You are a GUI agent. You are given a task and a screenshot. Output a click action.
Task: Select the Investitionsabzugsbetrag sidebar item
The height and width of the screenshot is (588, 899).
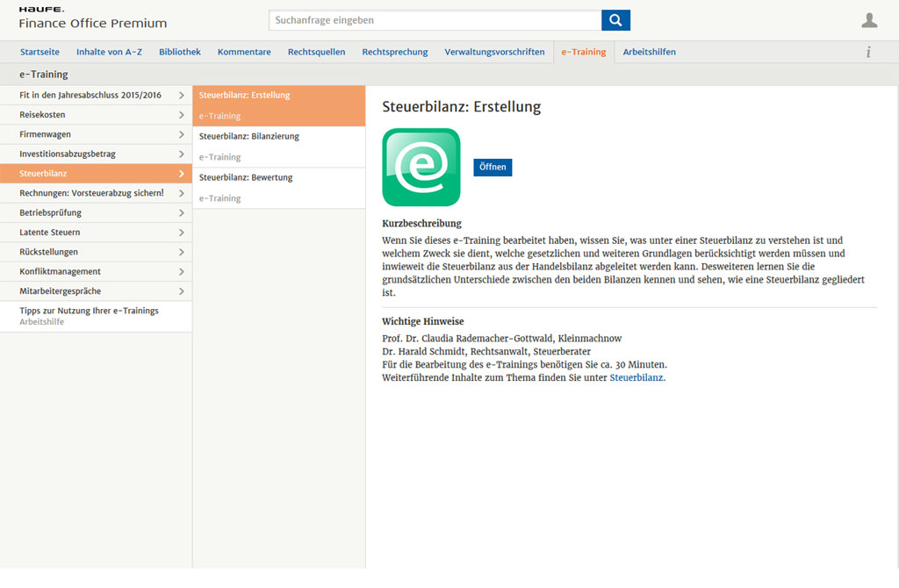pos(96,154)
